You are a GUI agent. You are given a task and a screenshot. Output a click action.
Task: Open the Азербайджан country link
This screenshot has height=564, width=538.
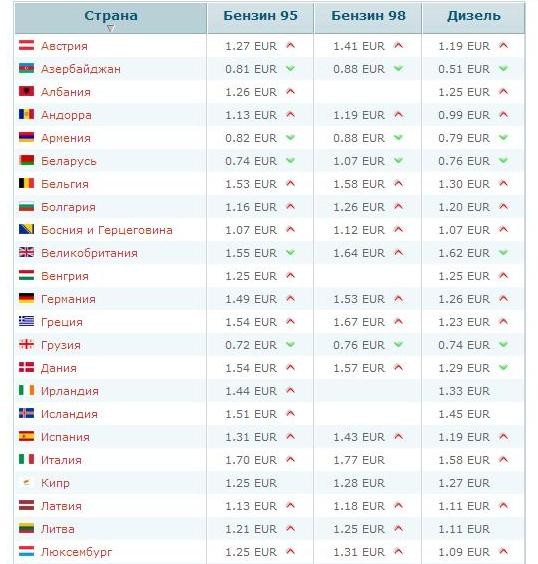click(81, 69)
